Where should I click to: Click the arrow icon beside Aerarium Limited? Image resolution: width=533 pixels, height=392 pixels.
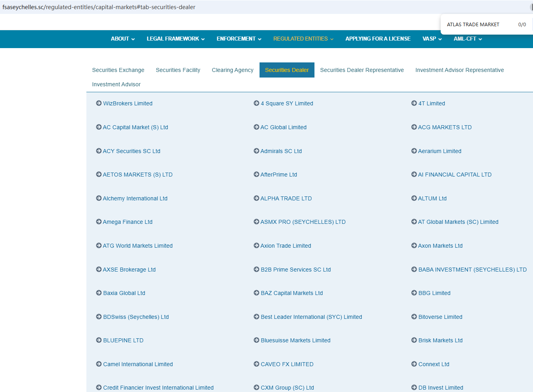pyautogui.click(x=414, y=151)
